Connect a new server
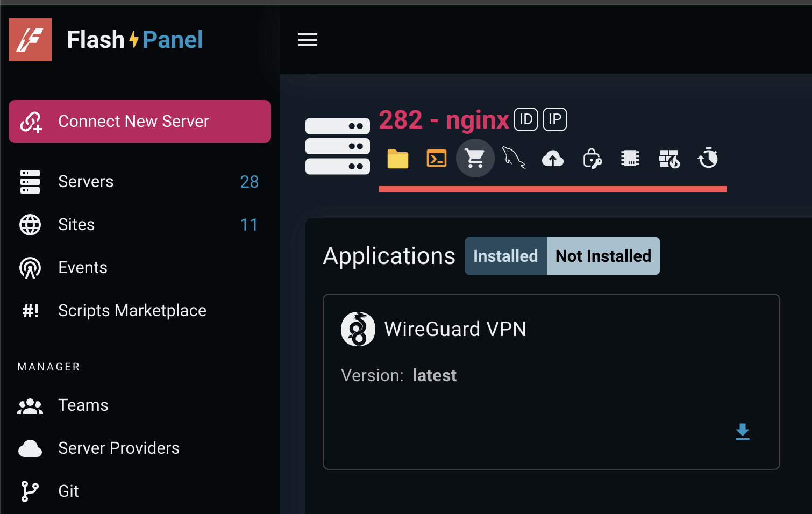 (x=139, y=122)
